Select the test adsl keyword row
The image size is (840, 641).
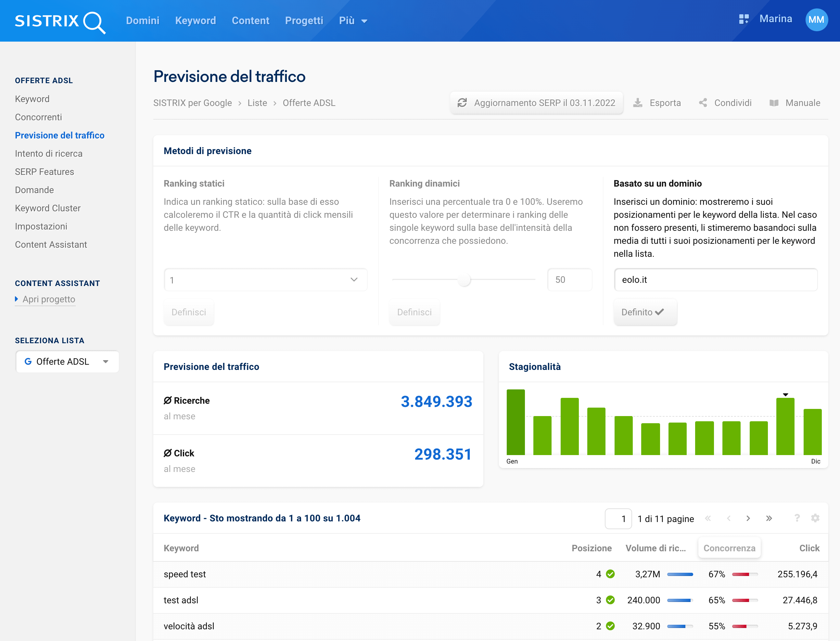click(x=490, y=600)
